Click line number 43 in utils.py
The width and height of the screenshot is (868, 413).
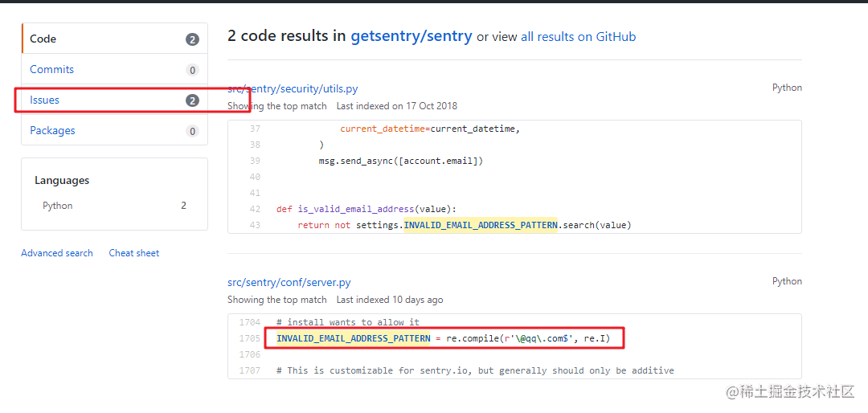click(255, 225)
